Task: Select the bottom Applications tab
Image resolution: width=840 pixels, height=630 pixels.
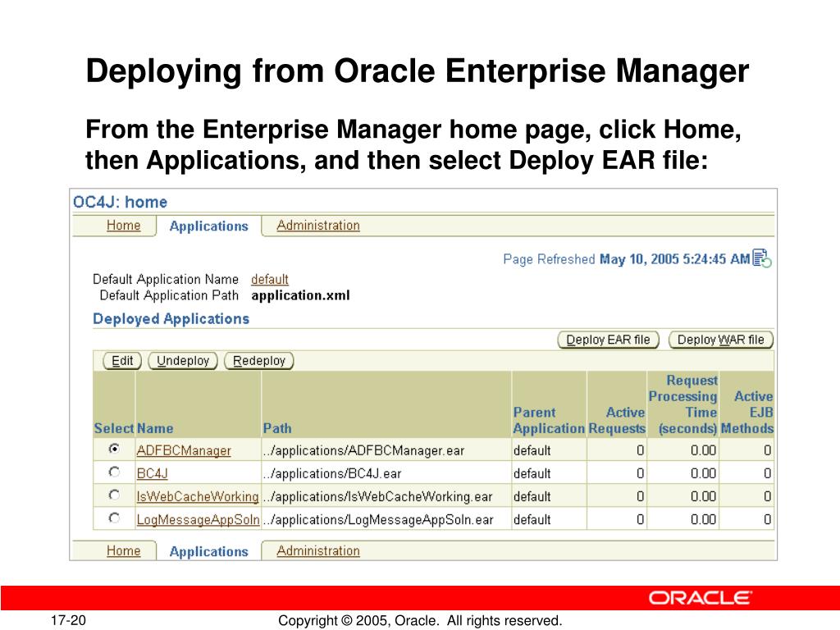Action: click(x=209, y=551)
